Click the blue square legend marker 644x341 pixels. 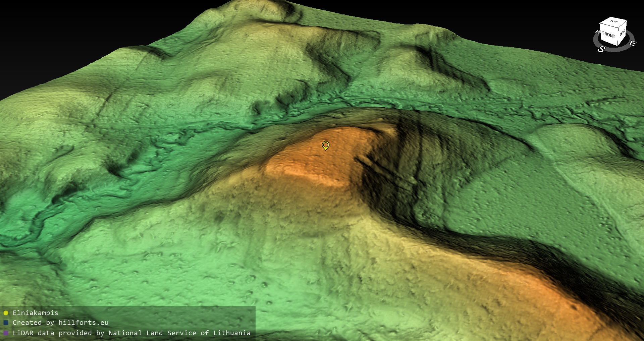click(6, 323)
